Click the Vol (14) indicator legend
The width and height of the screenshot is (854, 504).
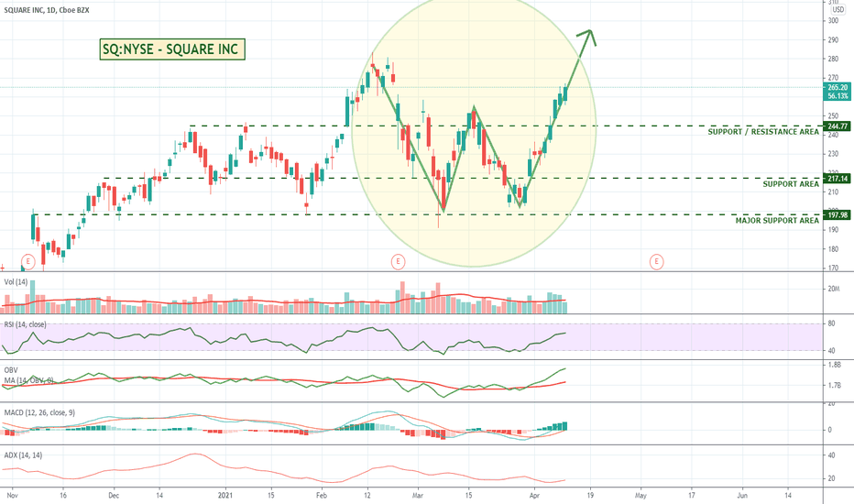[x=16, y=281]
